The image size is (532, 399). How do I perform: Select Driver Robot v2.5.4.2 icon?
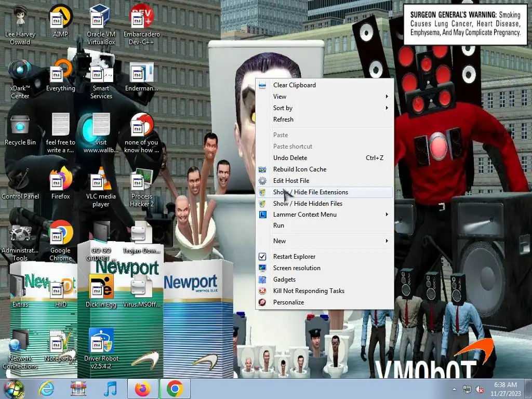point(101,350)
